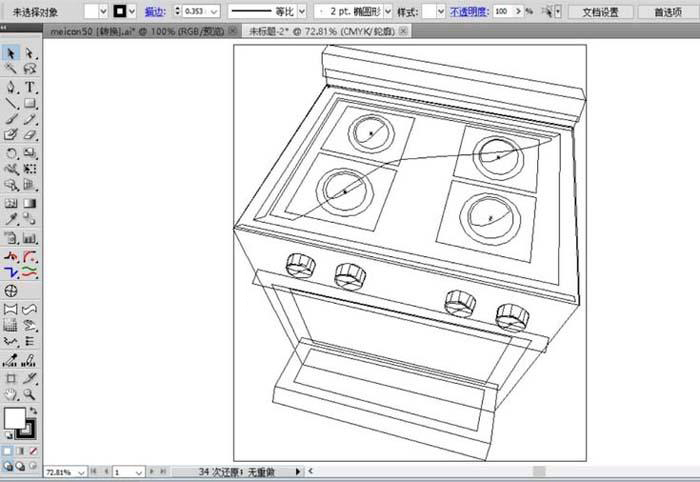Go to previous artboard arrow
This screenshot has height=482, width=700.
[x=106, y=471]
